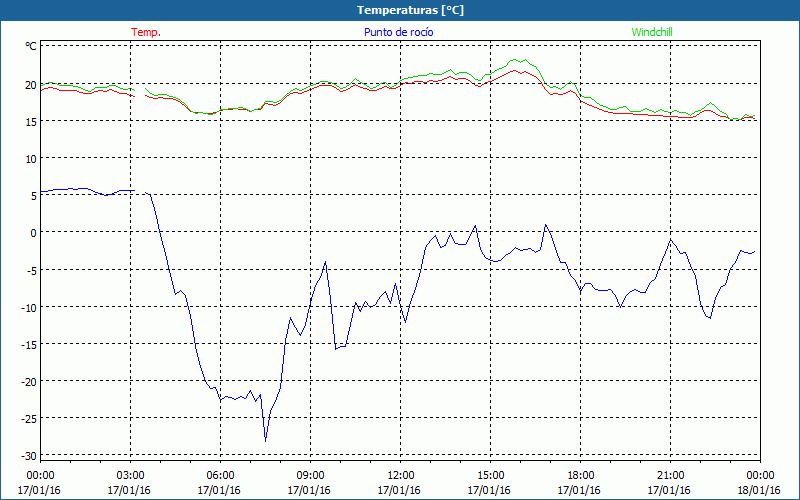Viewport: 800px width, 500px height.
Task: Click the dew point low near -11 after 21:00
Action: coord(710,318)
